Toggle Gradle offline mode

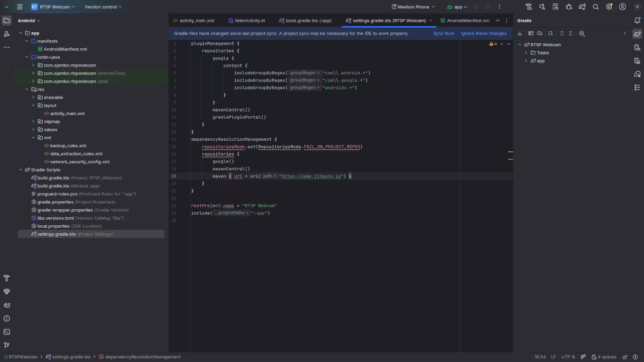coord(540,33)
